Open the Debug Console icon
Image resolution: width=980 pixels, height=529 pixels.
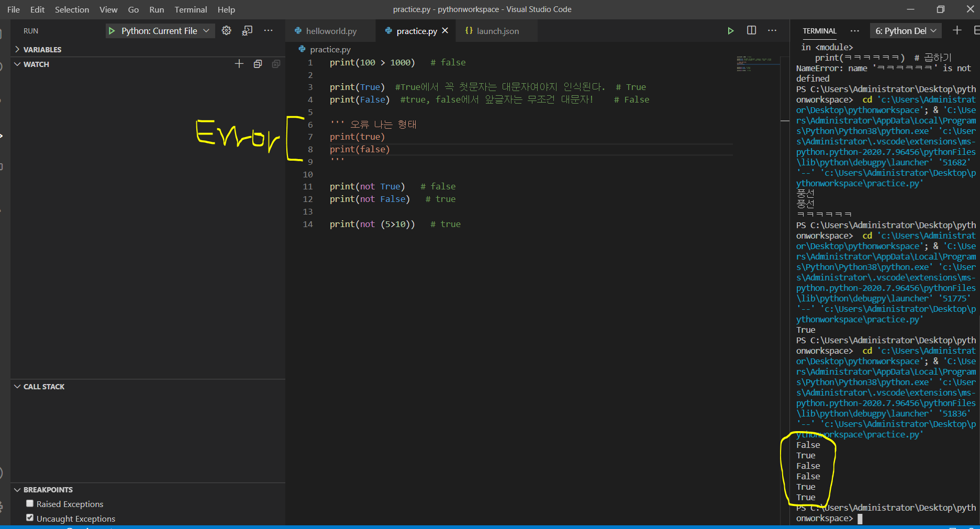247,30
